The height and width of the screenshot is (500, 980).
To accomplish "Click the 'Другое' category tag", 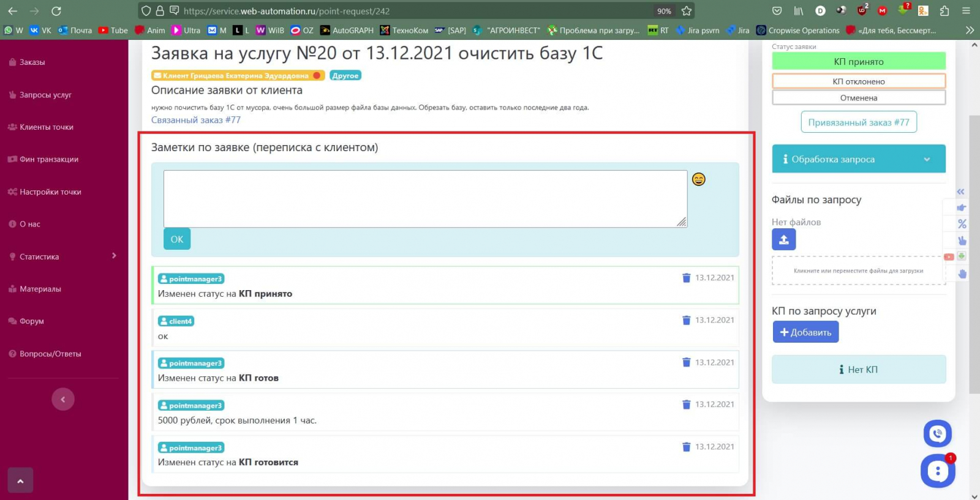I will pos(345,75).
